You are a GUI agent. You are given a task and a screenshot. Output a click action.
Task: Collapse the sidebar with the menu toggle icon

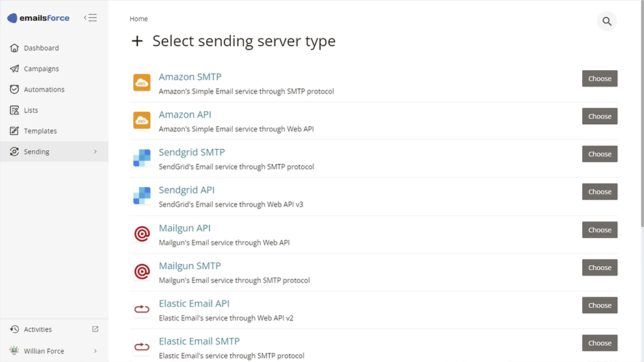point(90,18)
